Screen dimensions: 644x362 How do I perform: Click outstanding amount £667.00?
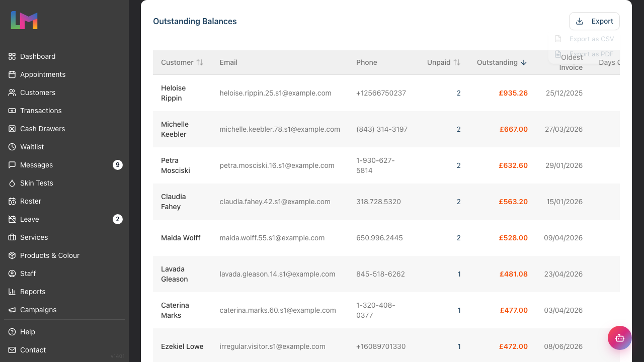[x=514, y=129]
